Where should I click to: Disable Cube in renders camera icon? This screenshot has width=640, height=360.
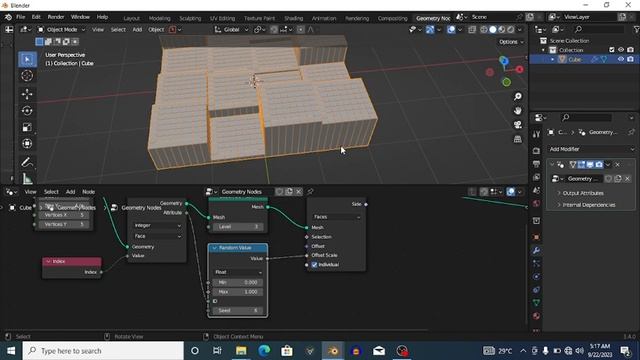(x=631, y=59)
